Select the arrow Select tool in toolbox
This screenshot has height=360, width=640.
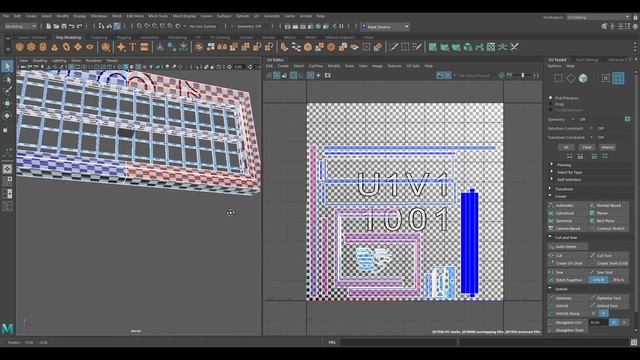point(7,66)
